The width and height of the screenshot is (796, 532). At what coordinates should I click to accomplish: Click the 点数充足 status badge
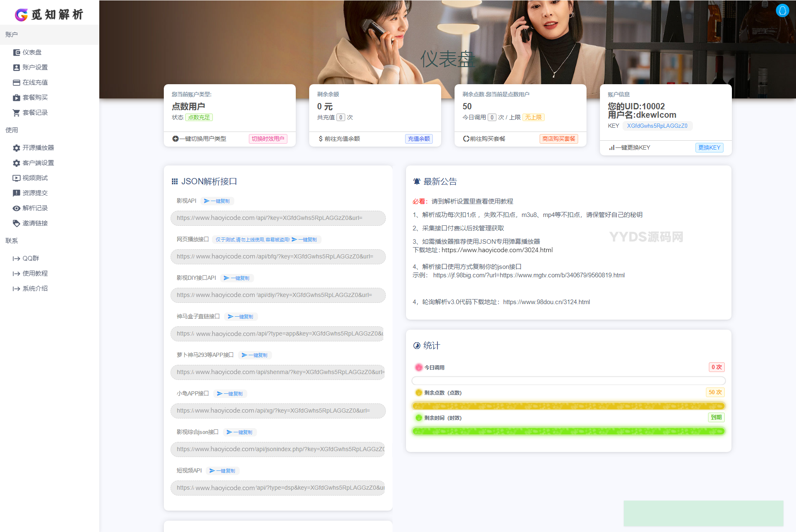(x=199, y=117)
